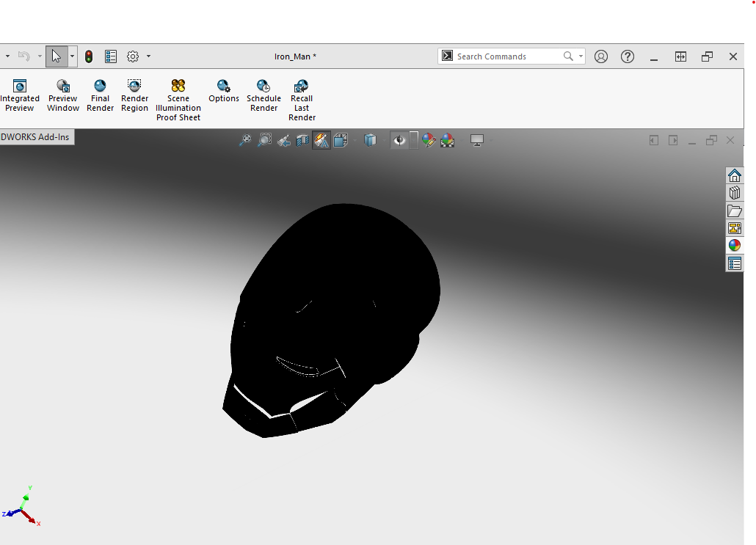The width and height of the screenshot is (756, 545).
Task: Click the Search Commands prompt icon
Action: pos(448,56)
